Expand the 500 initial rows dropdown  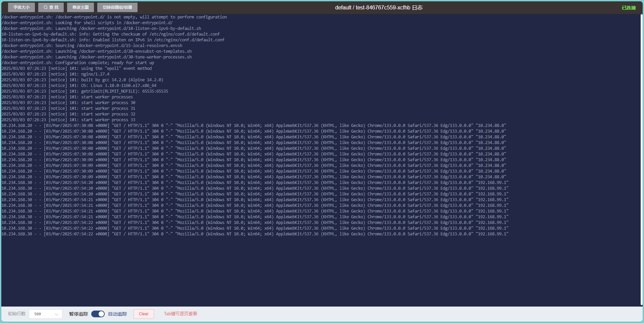46,314
